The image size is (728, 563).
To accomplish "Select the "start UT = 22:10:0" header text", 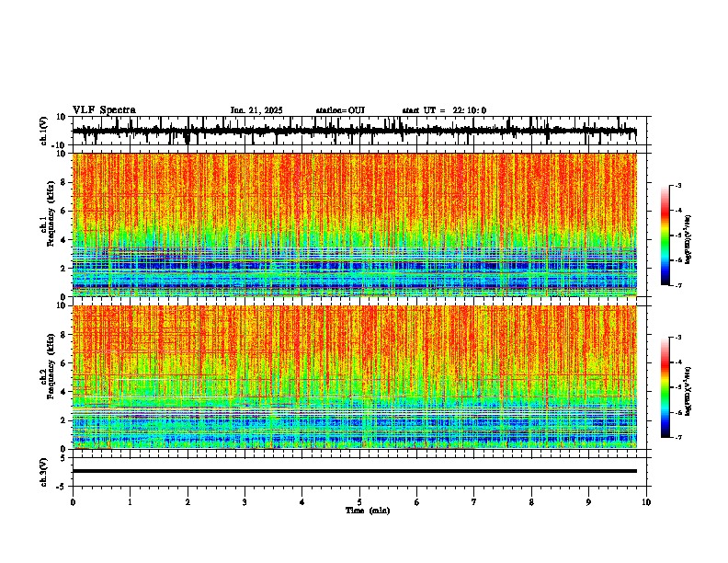I will (x=444, y=110).
